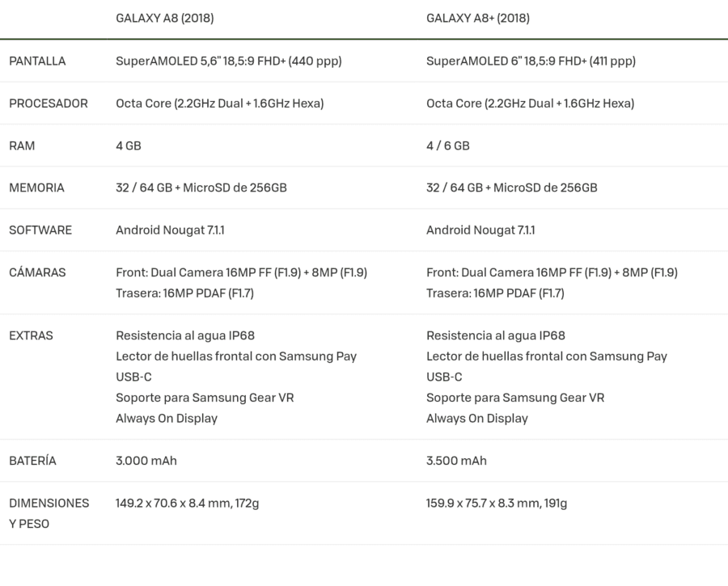The height and width of the screenshot is (586, 728).
Task: Select the BATERÍA row label
Action: tap(32, 461)
